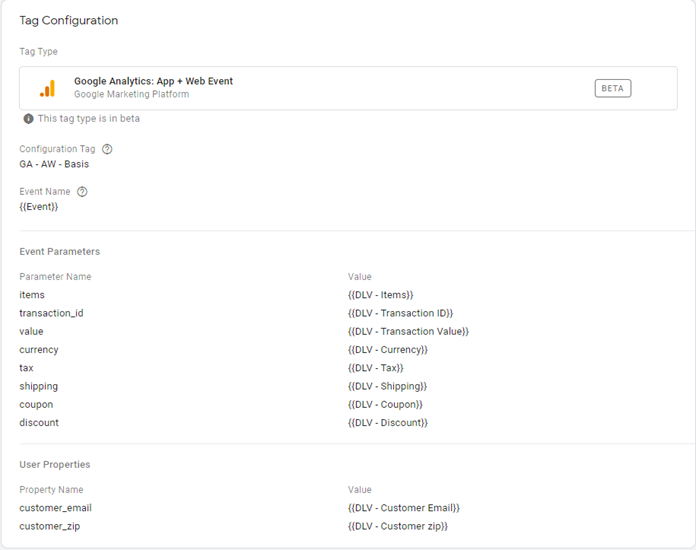The image size is (696, 550).
Task: Open help icon next to Event Name
Action: pos(82,192)
